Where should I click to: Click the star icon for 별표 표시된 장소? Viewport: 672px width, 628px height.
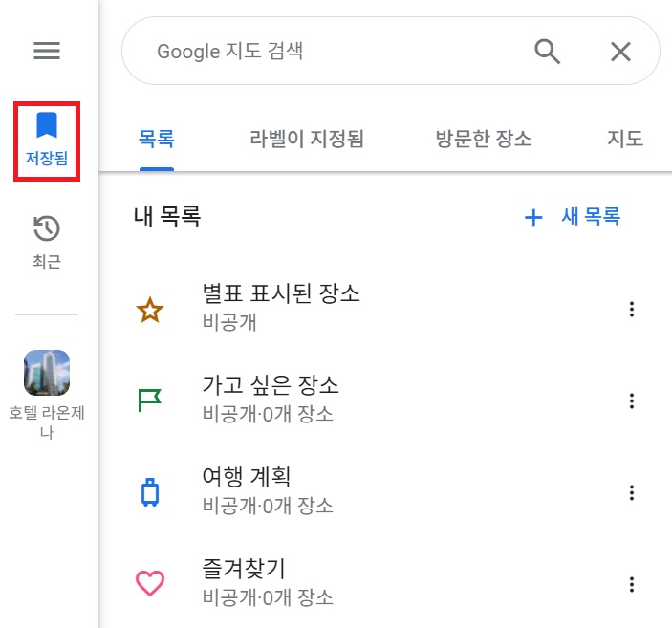(x=150, y=310)
